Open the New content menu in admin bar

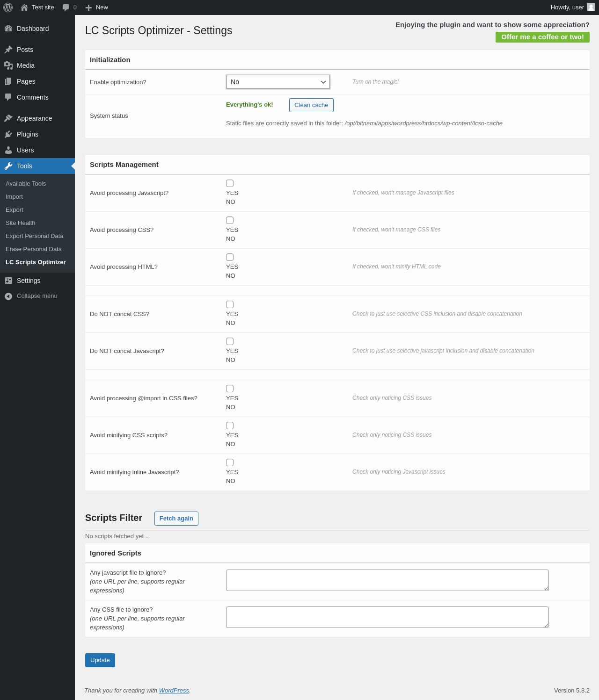[97, 7]
